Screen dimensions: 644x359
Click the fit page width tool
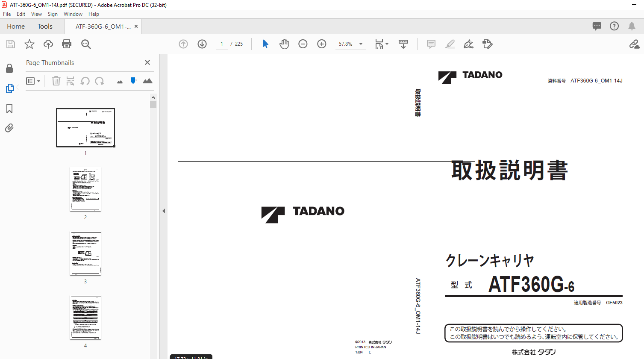(379, 44)
